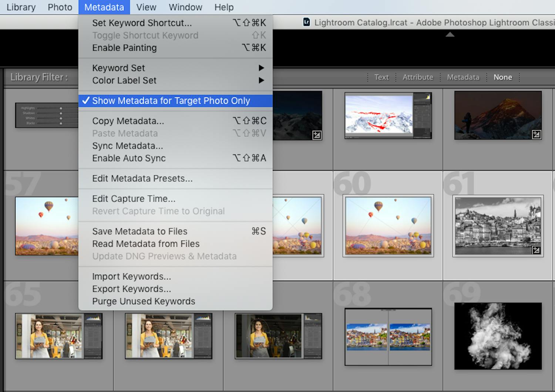Switch to the Attribute filter
The height and width of the screenshot is (392, 555).
coord(418,77)
